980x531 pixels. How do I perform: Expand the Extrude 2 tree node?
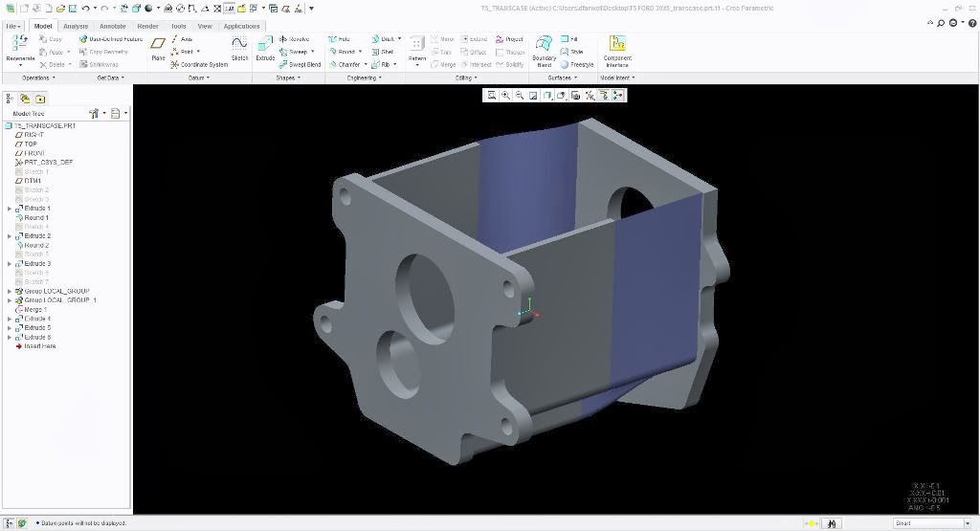pos(10,236)
